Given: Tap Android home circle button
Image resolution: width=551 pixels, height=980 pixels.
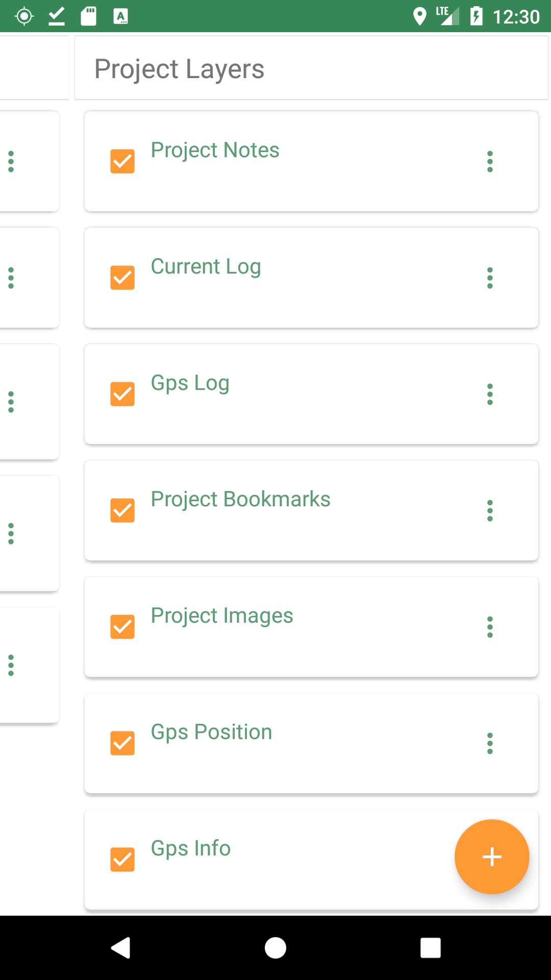Looking at the screenshot, I should (275, 948).
